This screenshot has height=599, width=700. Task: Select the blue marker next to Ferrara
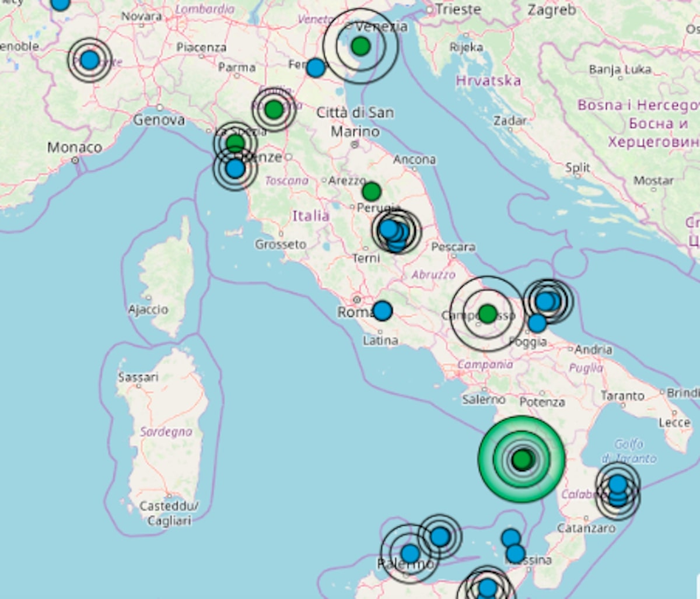tap(316, 68)
